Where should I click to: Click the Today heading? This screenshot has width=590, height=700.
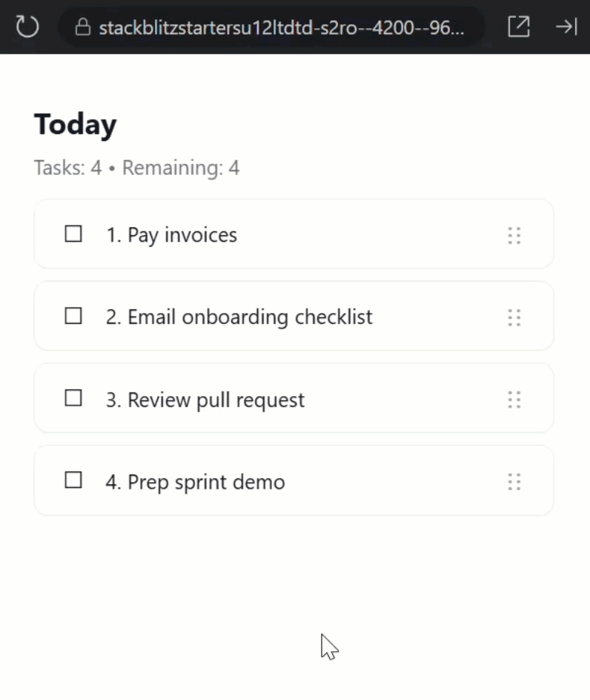click(76, 124)
